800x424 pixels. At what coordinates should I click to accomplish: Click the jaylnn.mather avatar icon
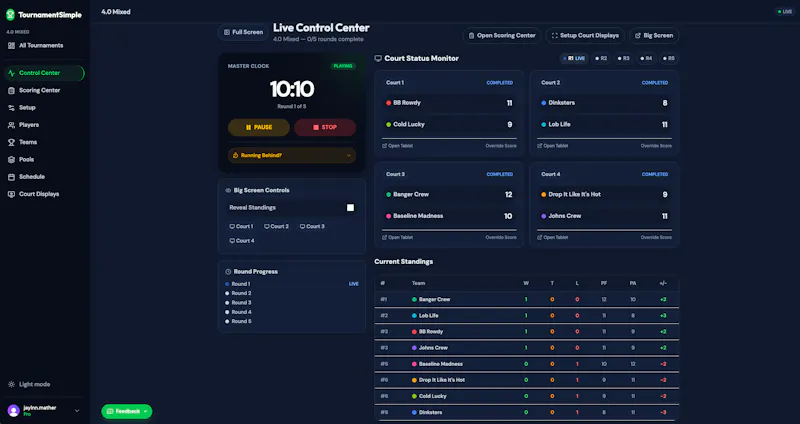(14, 410)
